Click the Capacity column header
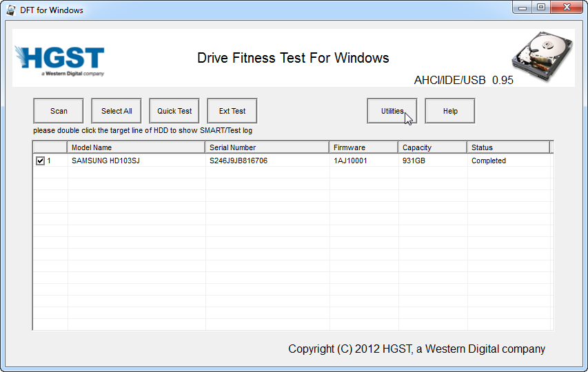The height and width of the screenshot is (372, 588). point(433,147)
